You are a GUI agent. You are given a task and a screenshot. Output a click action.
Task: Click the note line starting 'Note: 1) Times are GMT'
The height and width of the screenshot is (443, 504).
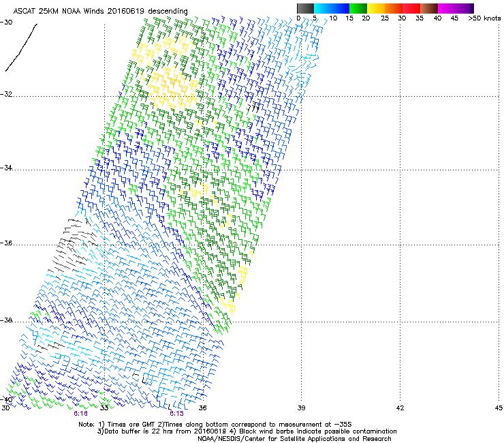(215, 425)
